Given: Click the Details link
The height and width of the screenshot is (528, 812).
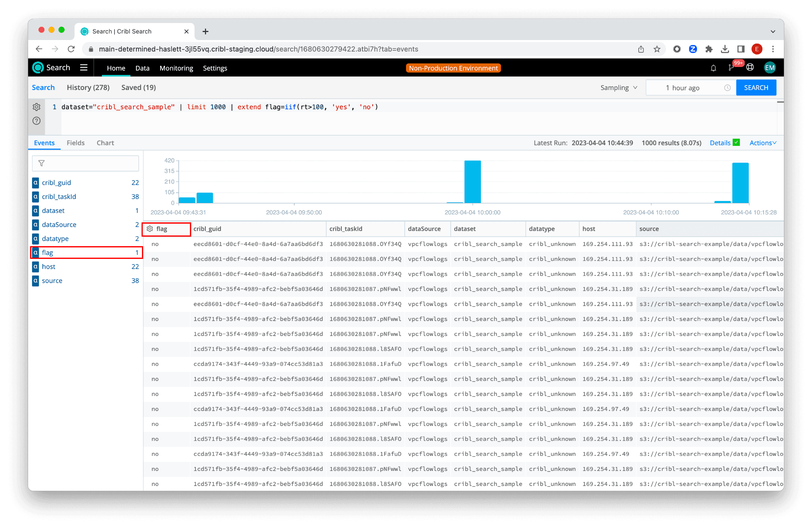Looking at the screenshot, I should point(720,143).
